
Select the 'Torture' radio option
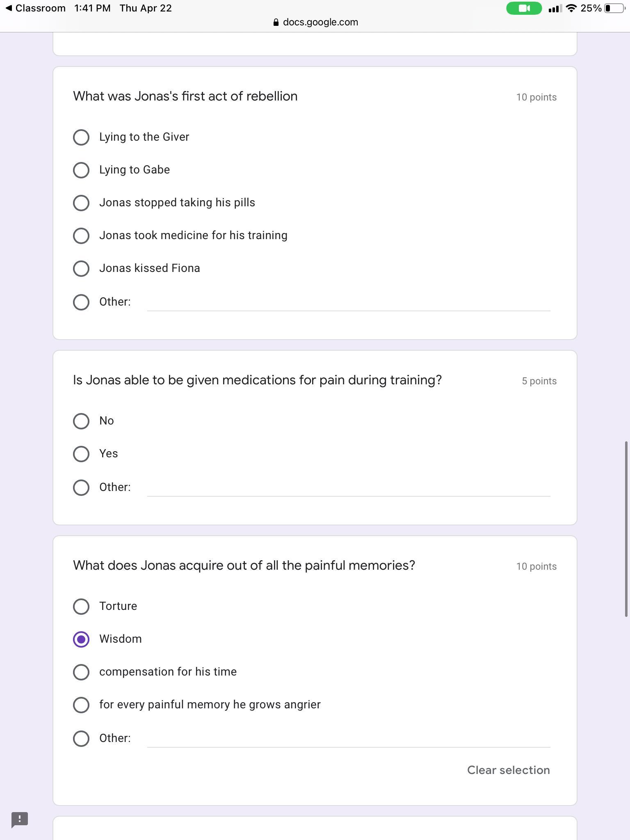[x=81, y=607]
